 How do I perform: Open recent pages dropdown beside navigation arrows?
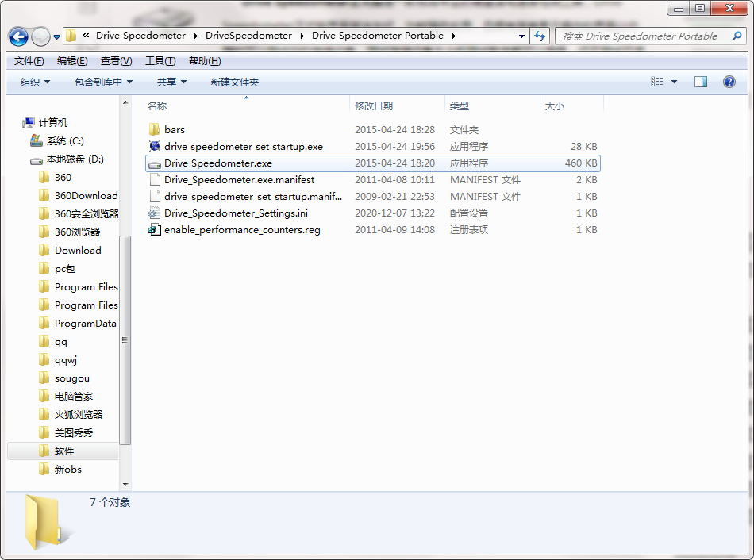[x=56, y=37]
